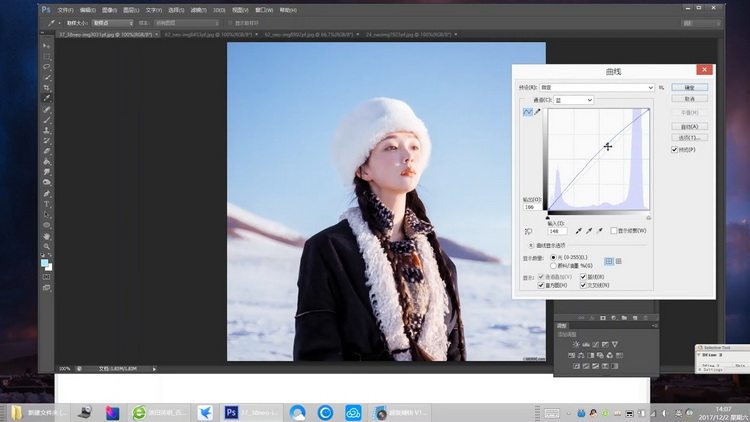Open Preset (预设) dropdown in Curves

[596, 88]
